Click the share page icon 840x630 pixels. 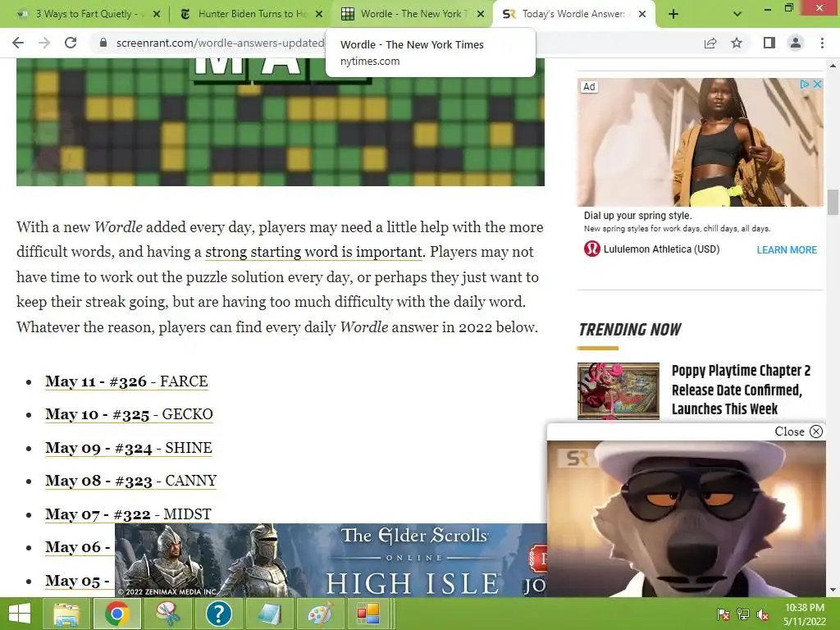tap(710, 43)
